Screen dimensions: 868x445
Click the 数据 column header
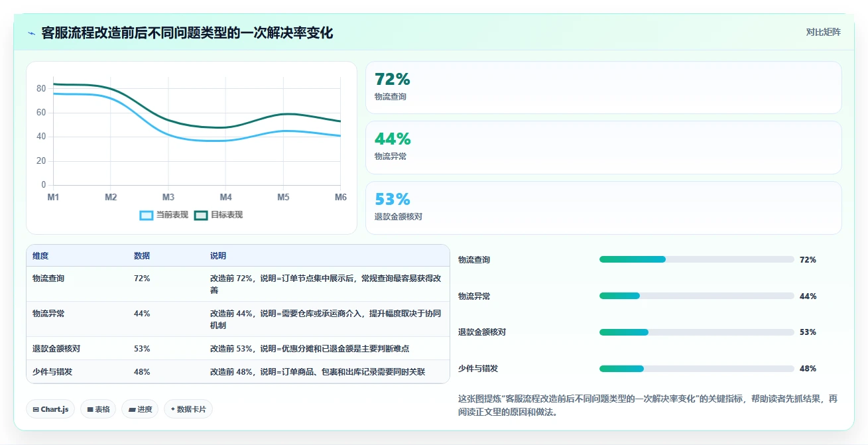click(142, 256)
